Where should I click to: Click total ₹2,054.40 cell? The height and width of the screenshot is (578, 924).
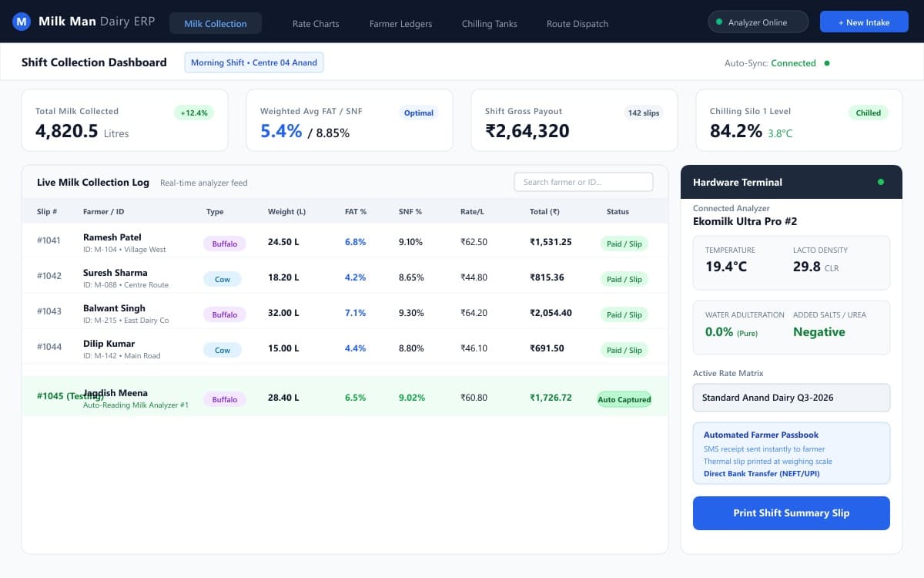click(551, 313)
